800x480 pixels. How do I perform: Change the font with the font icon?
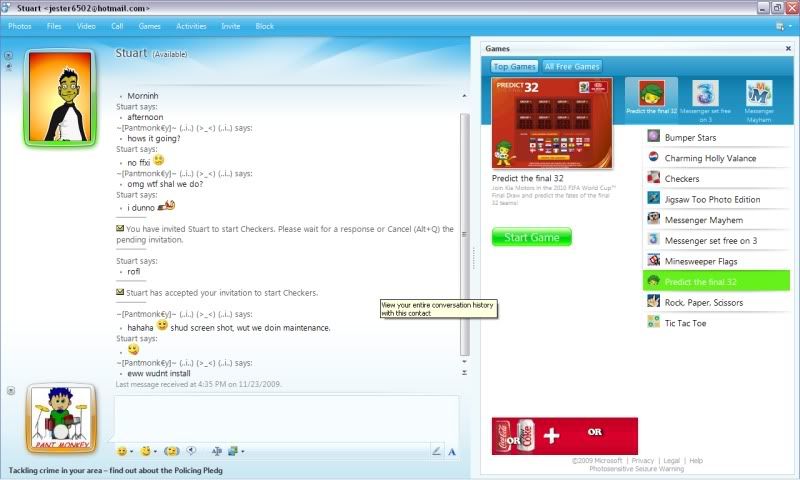pyautogui.click(x=217, y=451)
